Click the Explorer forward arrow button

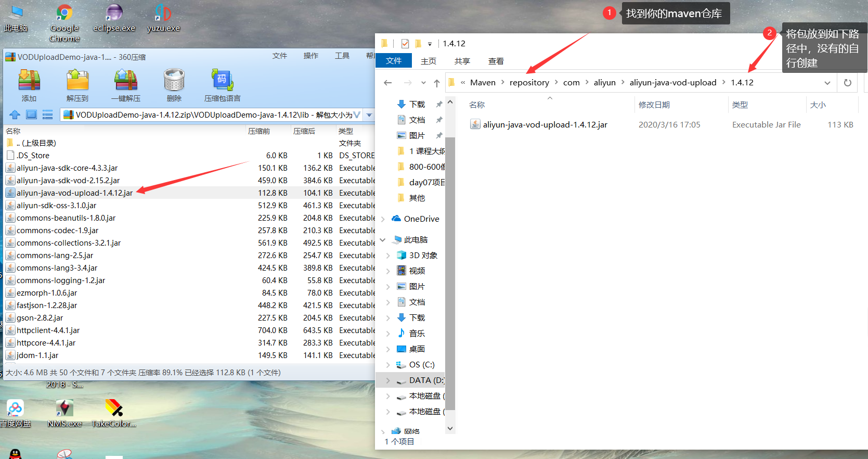[x=408, y=83]
